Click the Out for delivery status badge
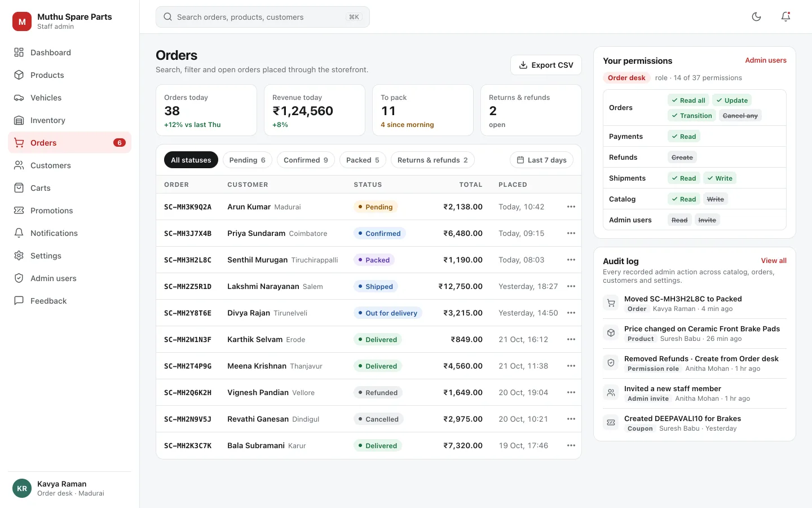The width and height of the screenshot is (812, 508). coord(388,313)
